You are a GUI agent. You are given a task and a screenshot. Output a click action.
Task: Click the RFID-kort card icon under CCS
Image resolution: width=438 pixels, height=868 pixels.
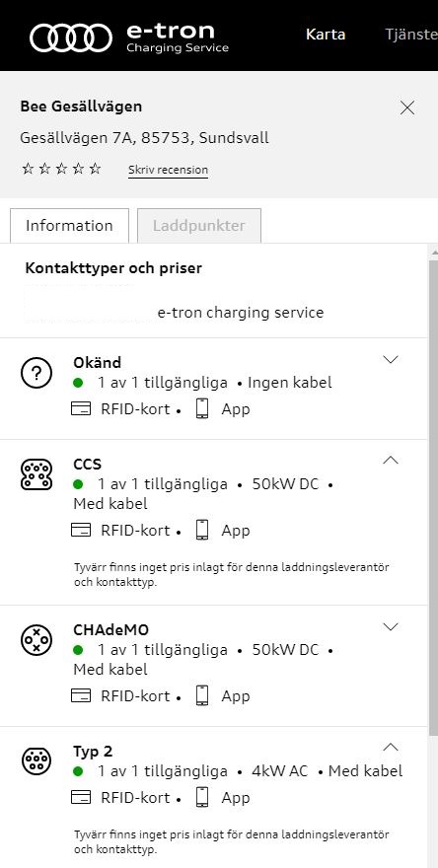81,530
